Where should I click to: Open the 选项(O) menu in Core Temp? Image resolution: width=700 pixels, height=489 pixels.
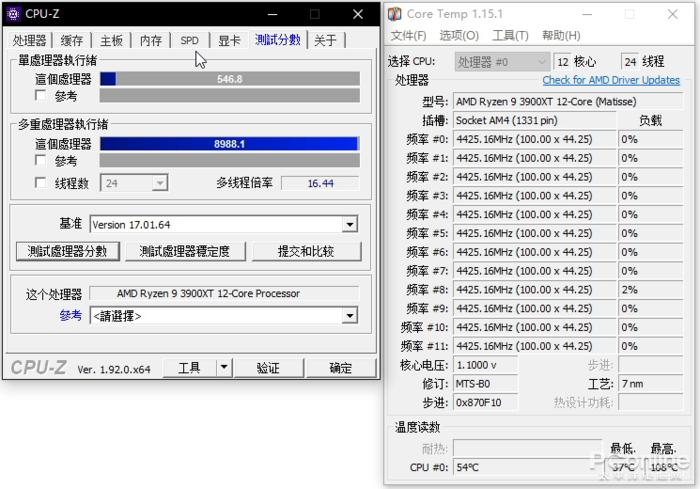[459, 35]
